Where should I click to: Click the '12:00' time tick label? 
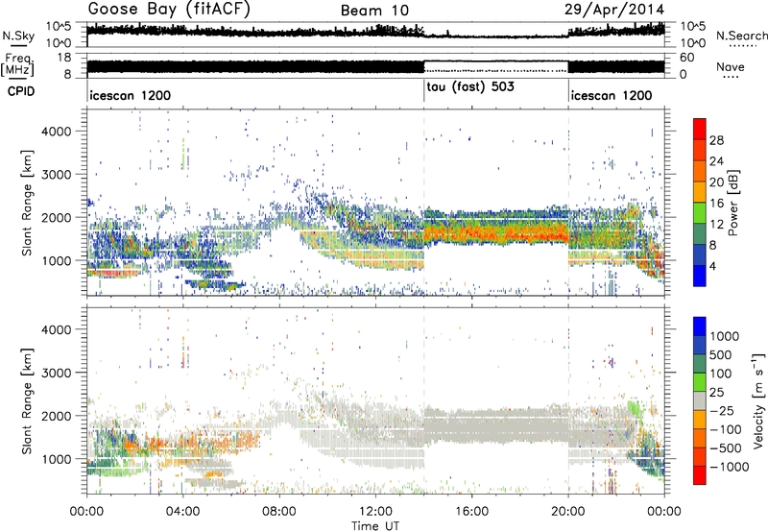pyautogui.click(x=375, y=512)
